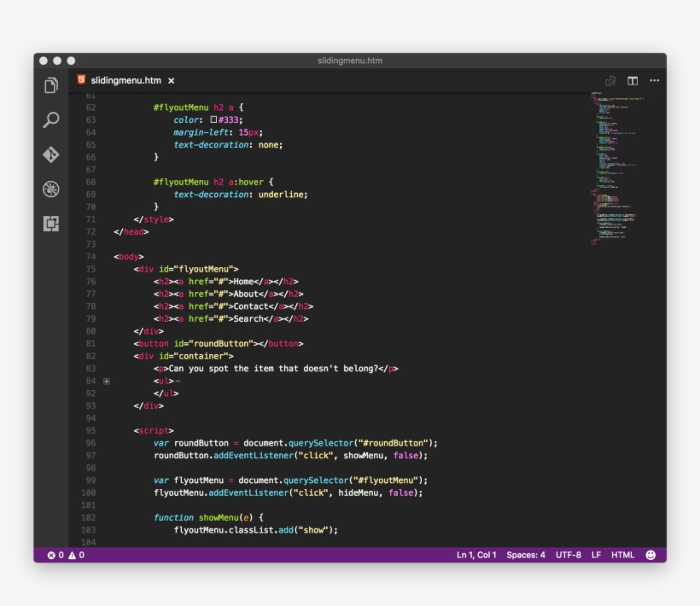
Task: Switch line endings by clicking LF
Action: [x=598, y=554]
